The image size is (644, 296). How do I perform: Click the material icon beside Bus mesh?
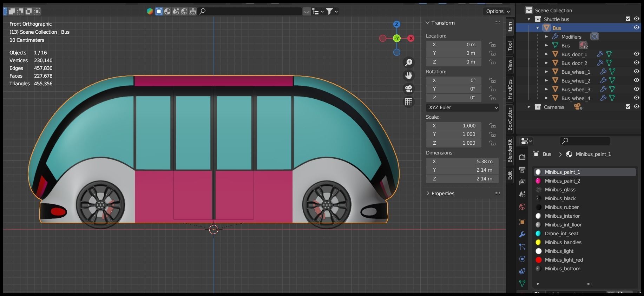(x=583, y=45)
